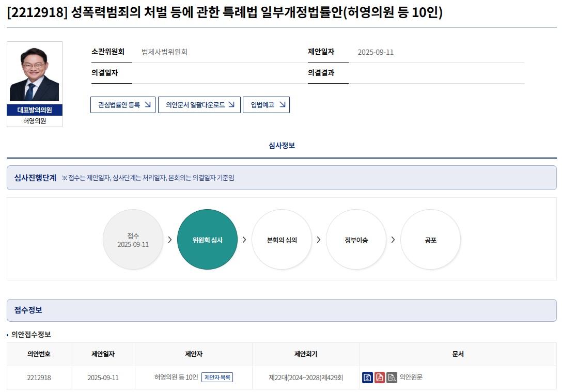Click the committee name 법제사법위원회
Viewport: 562px width, 392px height.
(163, 51)
